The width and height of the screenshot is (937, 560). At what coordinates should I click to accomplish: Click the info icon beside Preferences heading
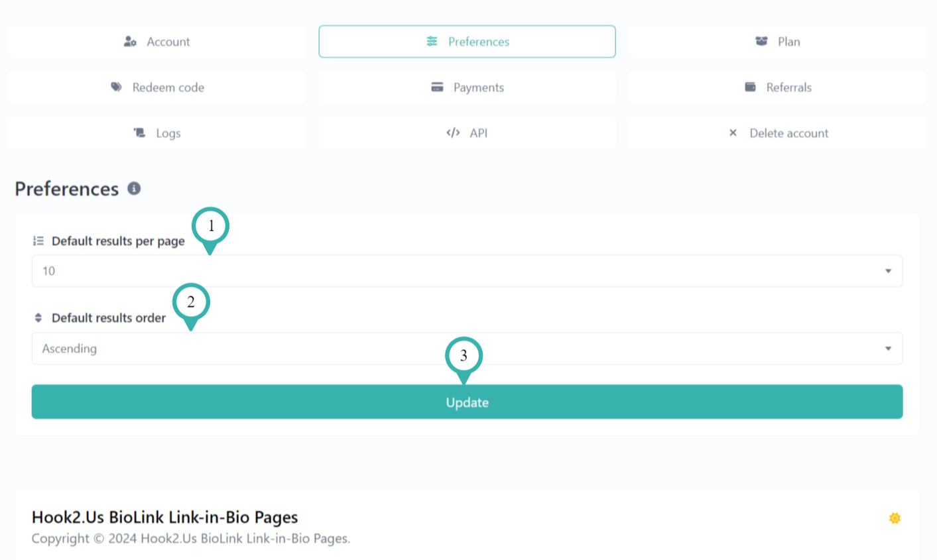point(135,189)
